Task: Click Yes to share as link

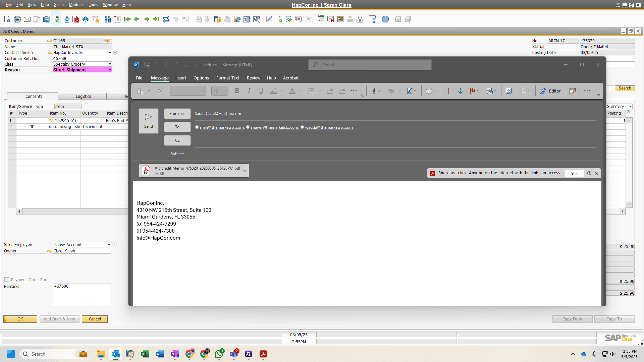Action: coord(574,173)
